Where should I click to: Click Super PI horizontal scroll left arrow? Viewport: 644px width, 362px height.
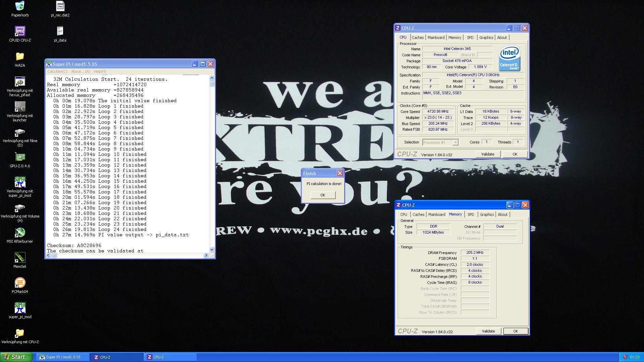click(48, 255)
